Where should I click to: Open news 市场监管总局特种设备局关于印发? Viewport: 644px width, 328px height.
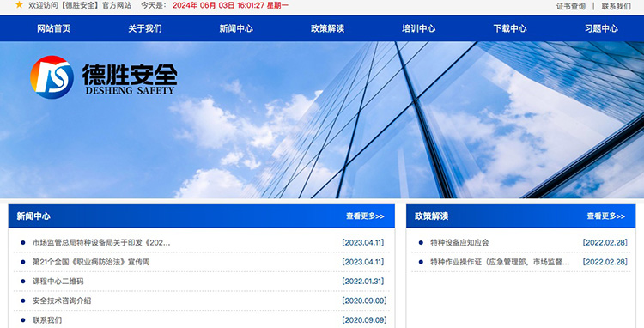pos(101,243)
